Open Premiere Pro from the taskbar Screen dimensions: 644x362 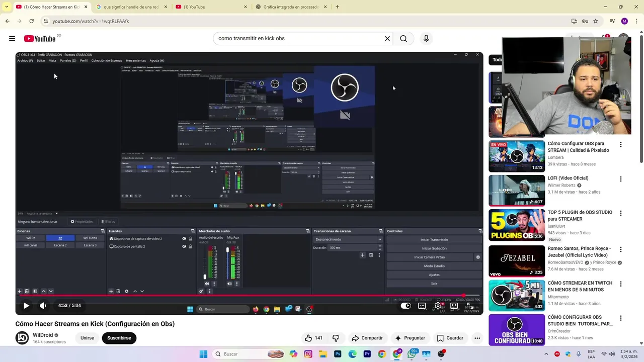367,354
